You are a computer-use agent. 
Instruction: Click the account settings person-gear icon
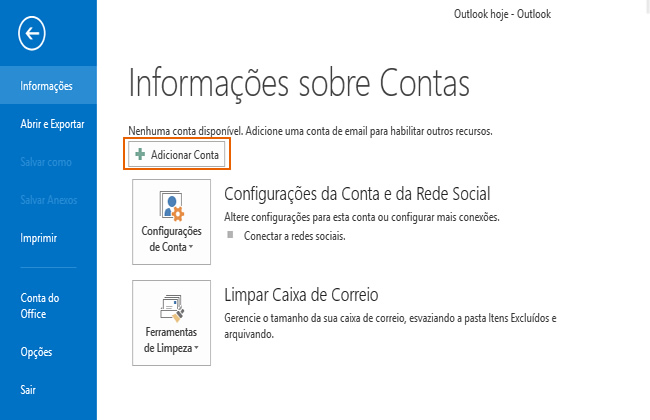171,206
